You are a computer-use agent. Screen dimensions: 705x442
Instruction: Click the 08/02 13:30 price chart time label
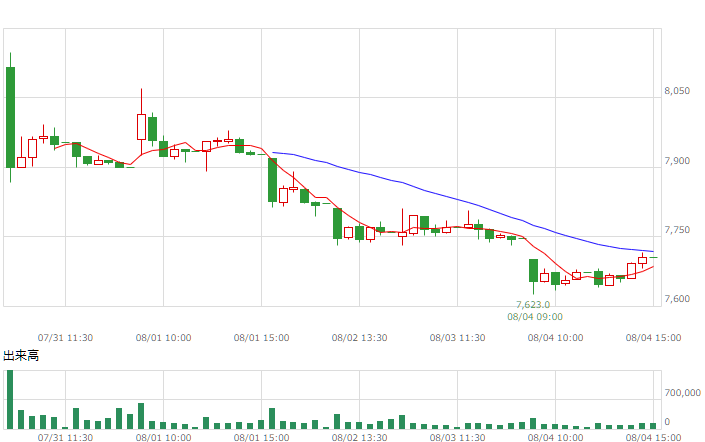coord(359,338)
